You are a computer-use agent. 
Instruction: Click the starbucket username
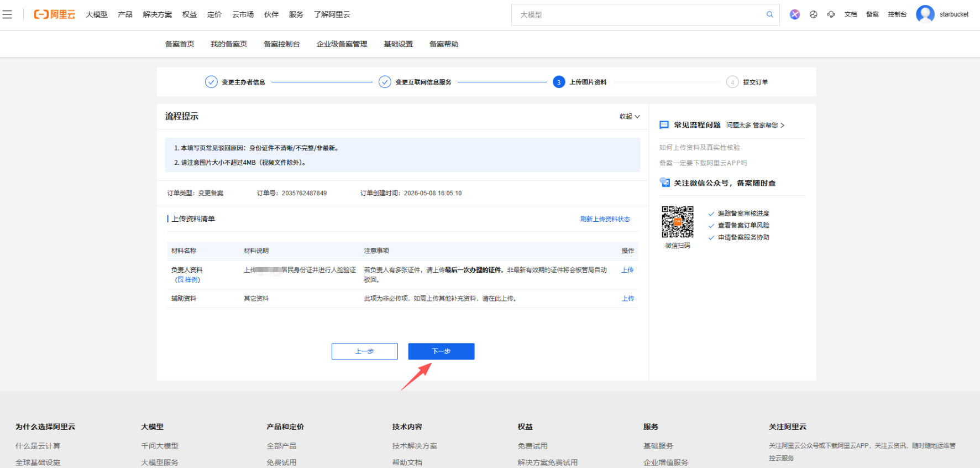coord(954,14)
